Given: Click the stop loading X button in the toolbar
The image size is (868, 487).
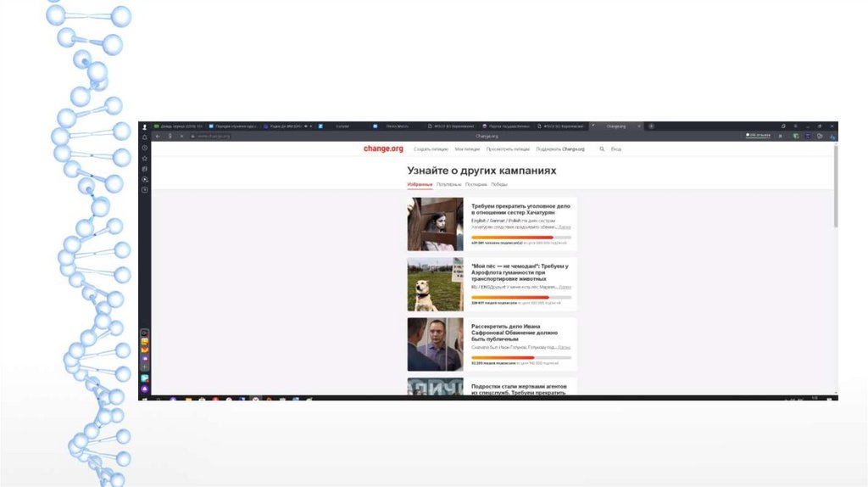Looking at the screenshot, I should pos(181,137).
